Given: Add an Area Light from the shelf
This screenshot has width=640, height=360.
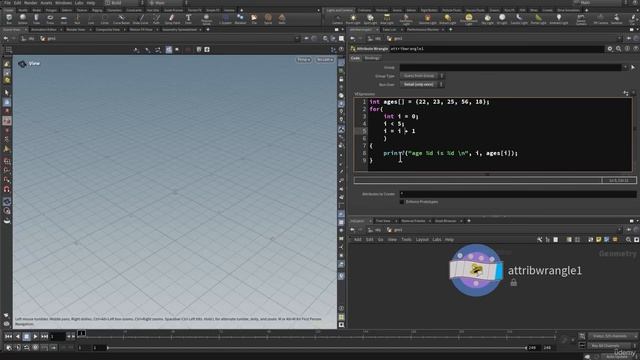Looking at the screenshot, I should 387,19.
